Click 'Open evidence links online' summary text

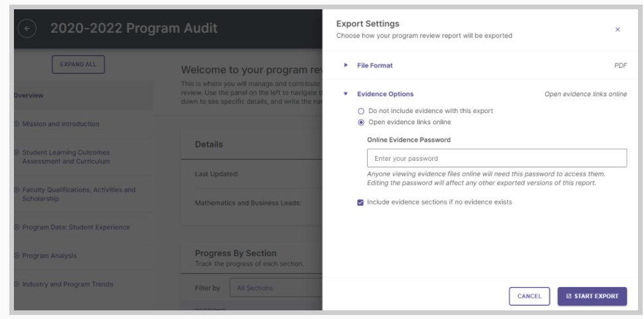586,94
